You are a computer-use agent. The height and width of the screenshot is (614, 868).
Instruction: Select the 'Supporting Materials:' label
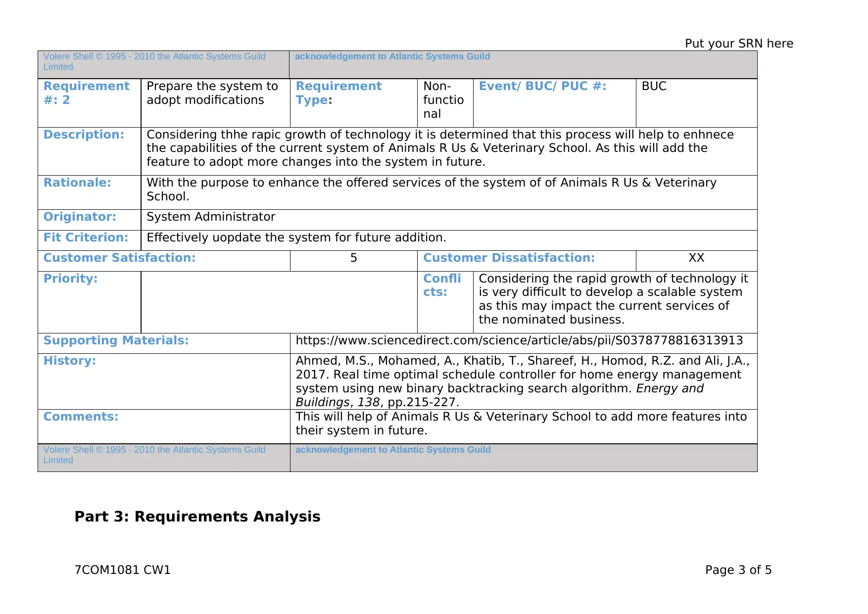click(116, 340)
